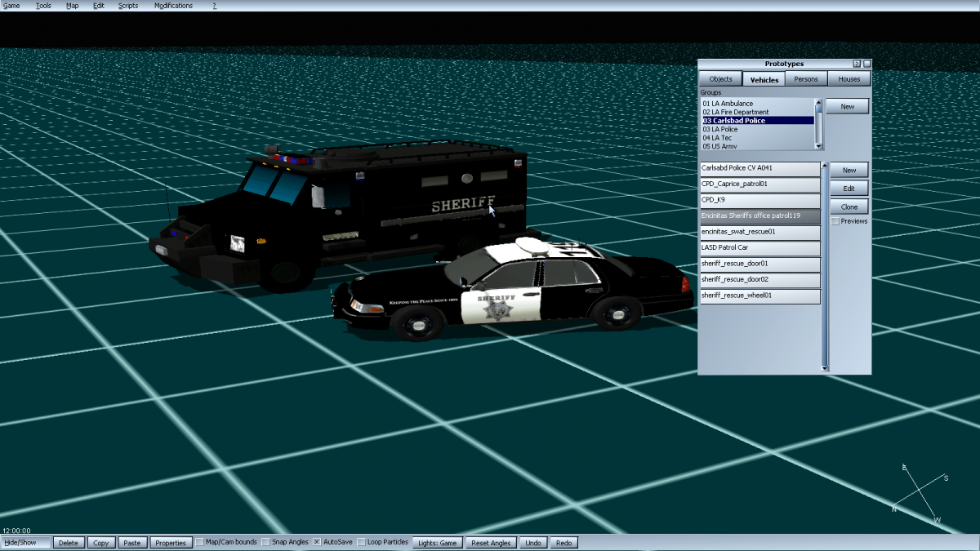This screenshot has height=551, width=980.
Task: Close the Prototypes panel
Action: tap(866, 64)
